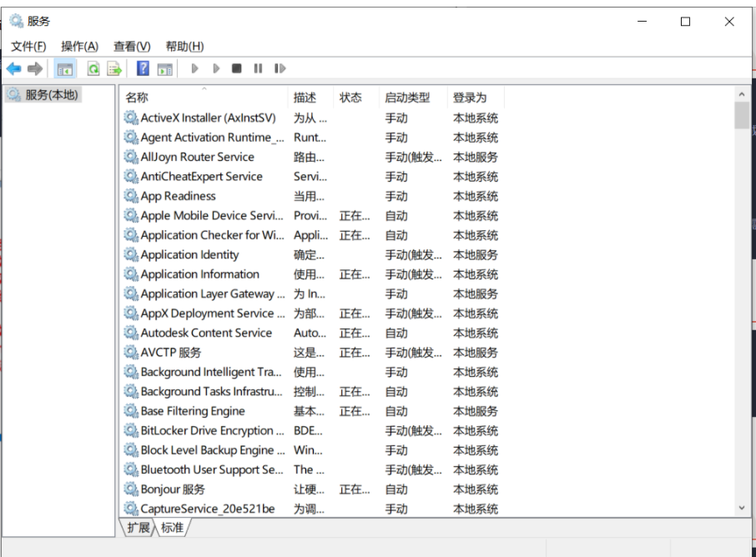Click the scroll down arrow of services list
The image size is (756, 557).
click(742, 508)
